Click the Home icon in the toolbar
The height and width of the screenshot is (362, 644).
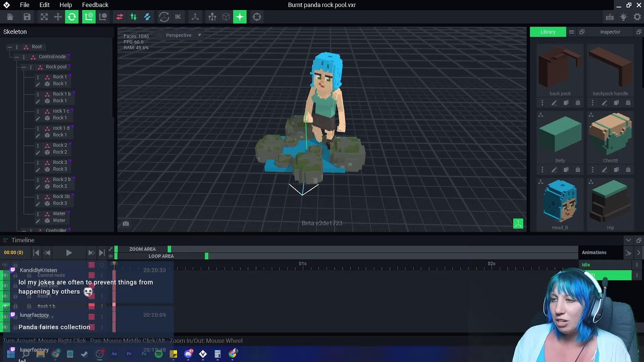point(10,17)
